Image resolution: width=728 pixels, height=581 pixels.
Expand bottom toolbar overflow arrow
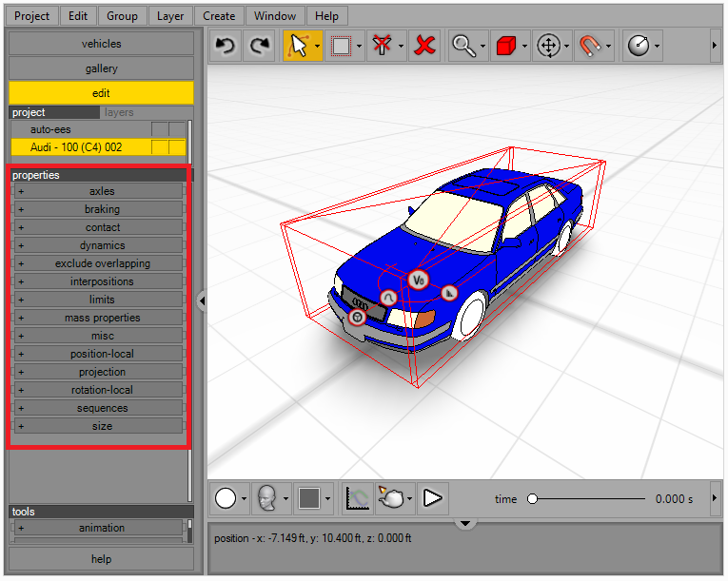pyautogui.click(x=715, y=499)
